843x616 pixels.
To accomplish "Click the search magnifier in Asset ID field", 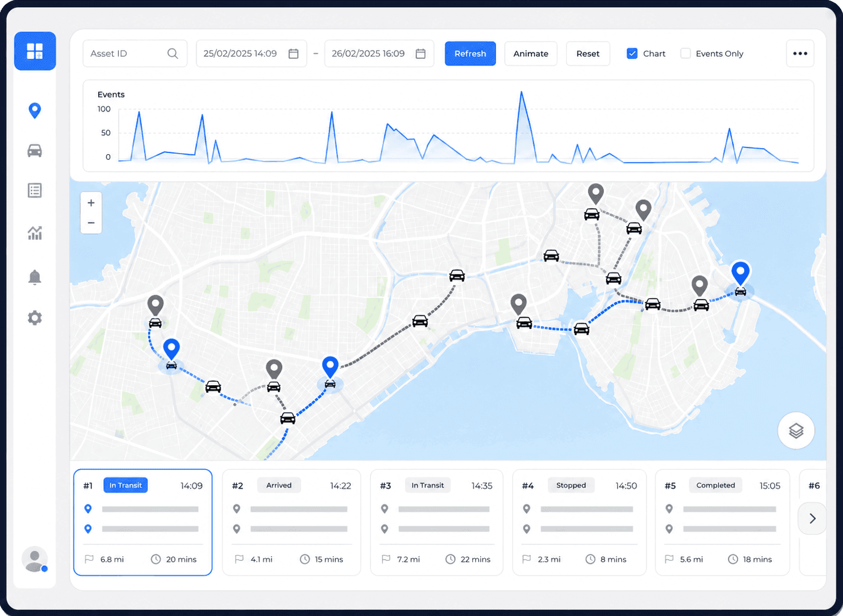I will (172, 54).
